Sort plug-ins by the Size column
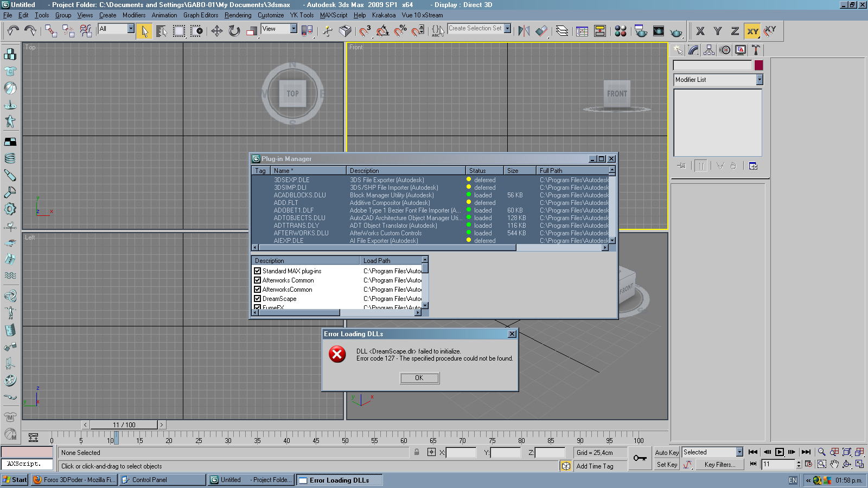 coord(520,171)
